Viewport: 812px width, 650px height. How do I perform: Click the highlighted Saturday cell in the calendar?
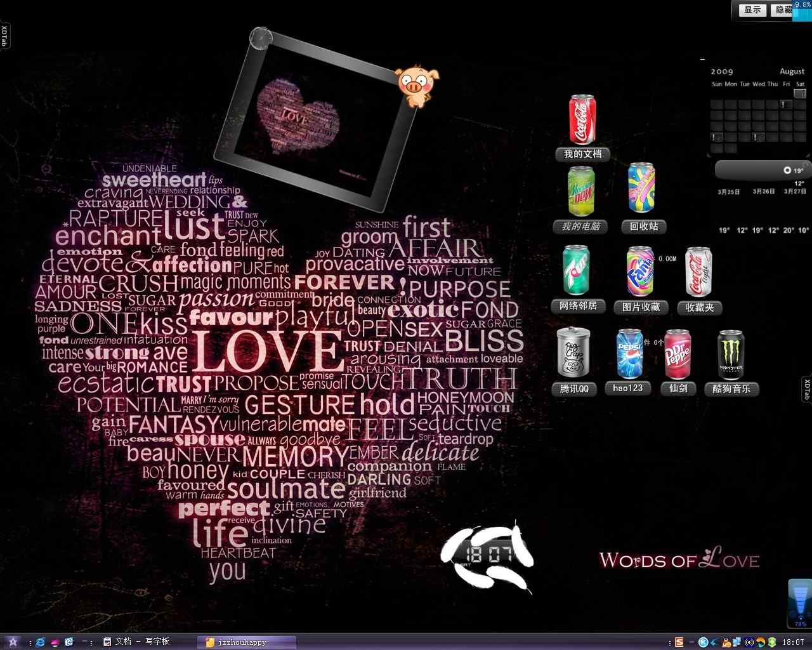click(800, 93)
